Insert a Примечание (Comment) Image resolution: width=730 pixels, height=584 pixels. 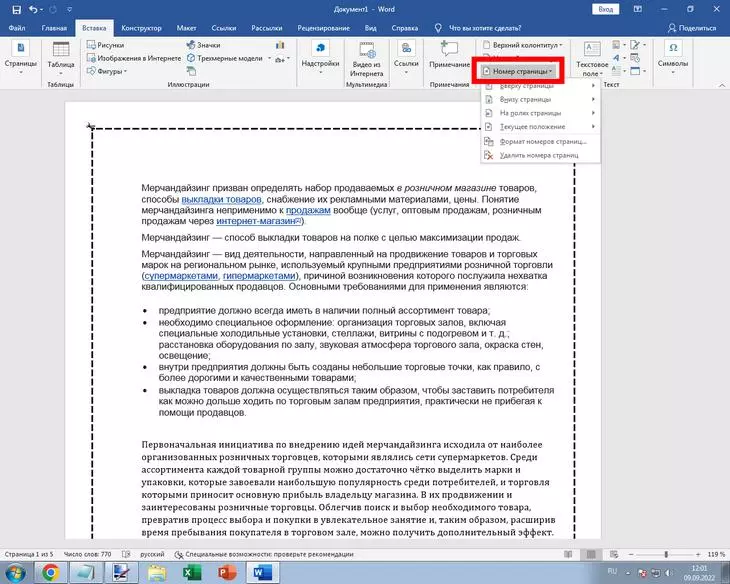(450, 56)
